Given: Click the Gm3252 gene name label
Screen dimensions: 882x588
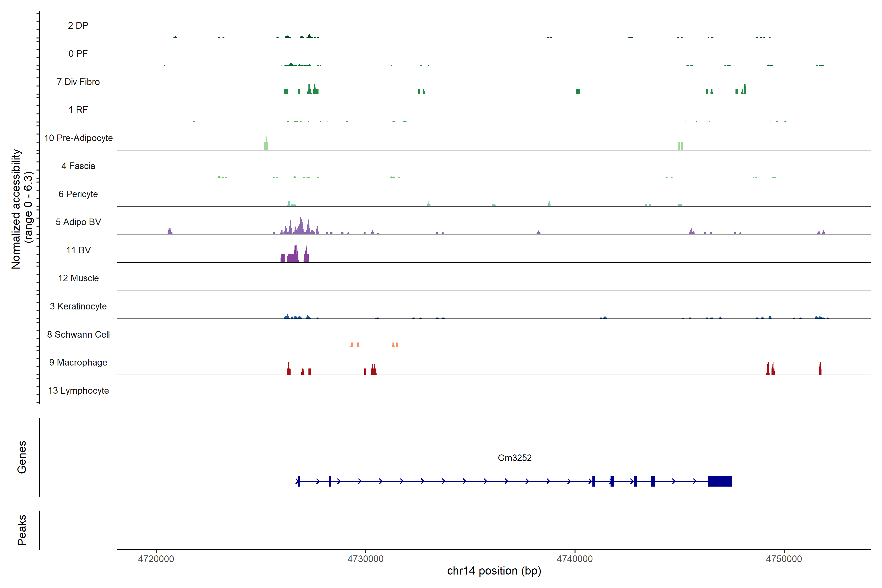Looking at the screenshot, I should pos(514,457).
